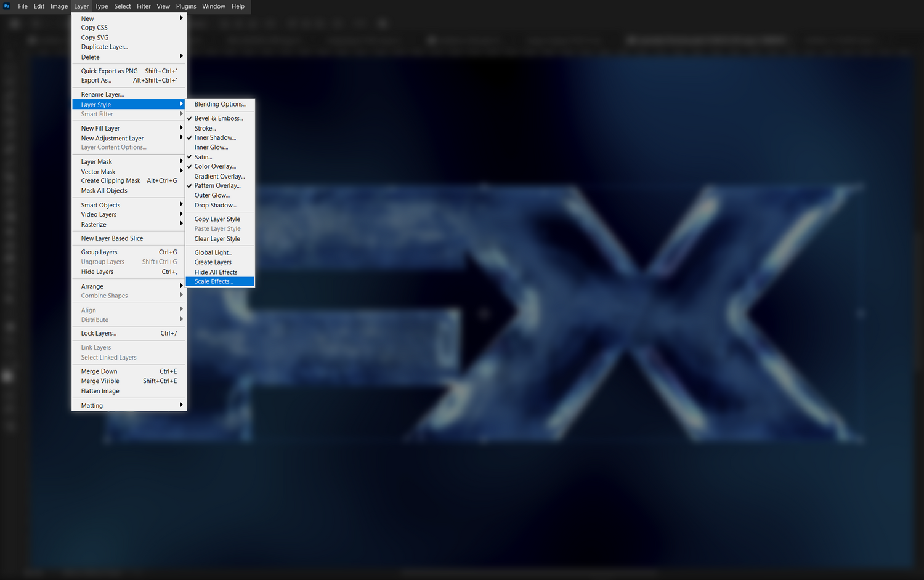Choose New Layer Based Slice
This screenshot has height=580, width=924.
pyautogui.click(x=129, y=238)
